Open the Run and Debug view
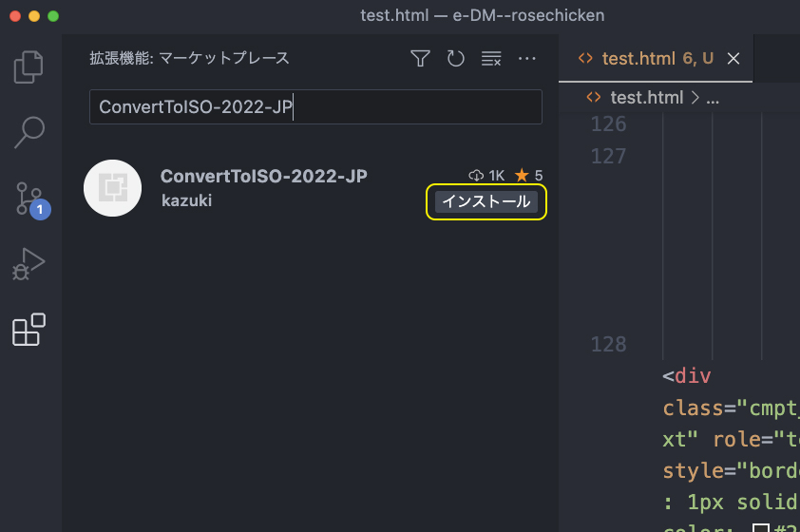The height and width of the screenshot is (532, 800). (29, 264)
